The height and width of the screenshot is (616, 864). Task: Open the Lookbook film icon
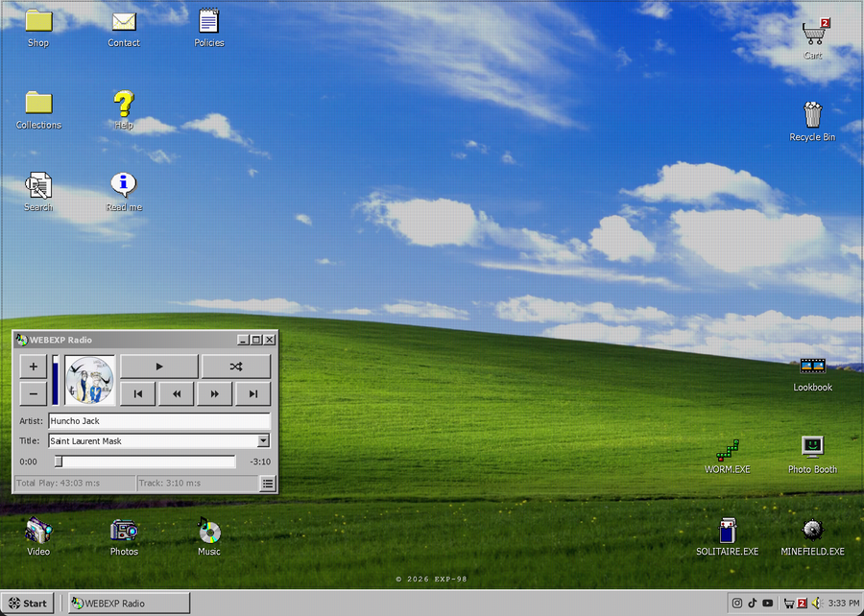tap(813, 366)
